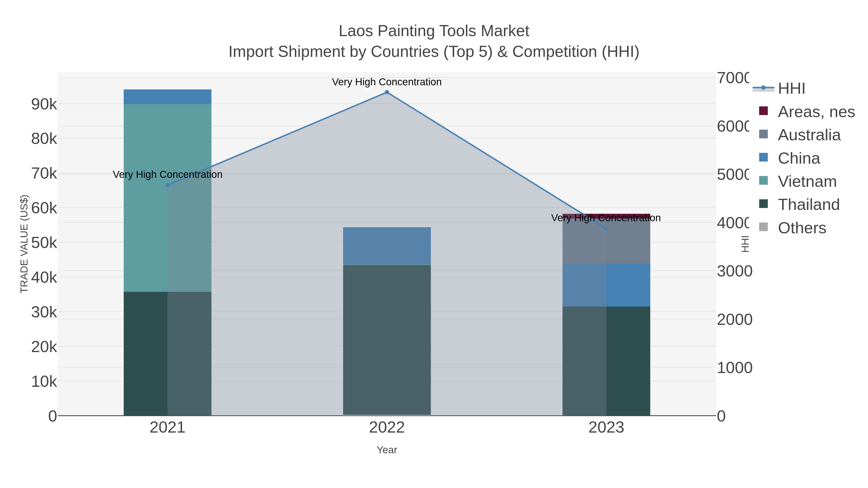The image size is (868, 488).
Task: Click the 2022 HHI data point marker
Action: 387,92
